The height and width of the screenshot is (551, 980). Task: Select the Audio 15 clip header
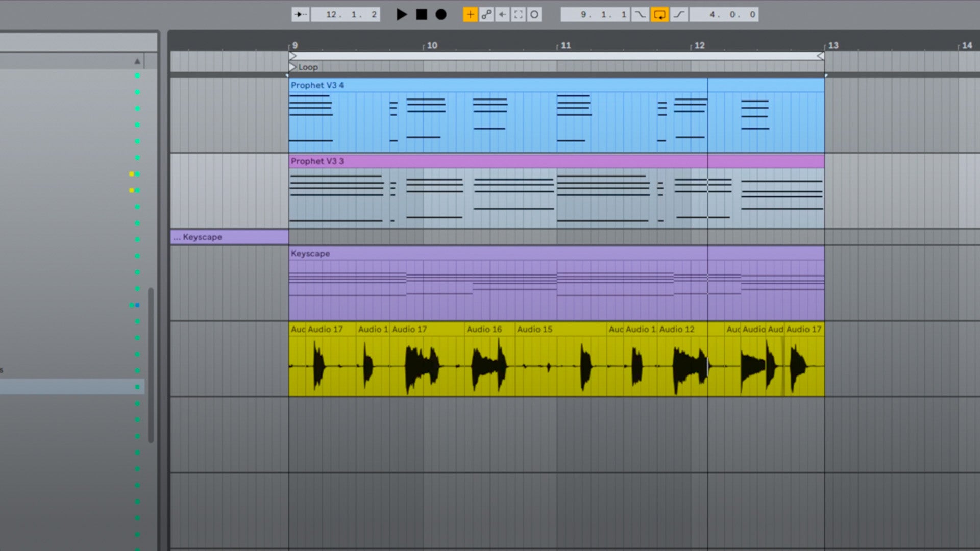tap(534, 330)
